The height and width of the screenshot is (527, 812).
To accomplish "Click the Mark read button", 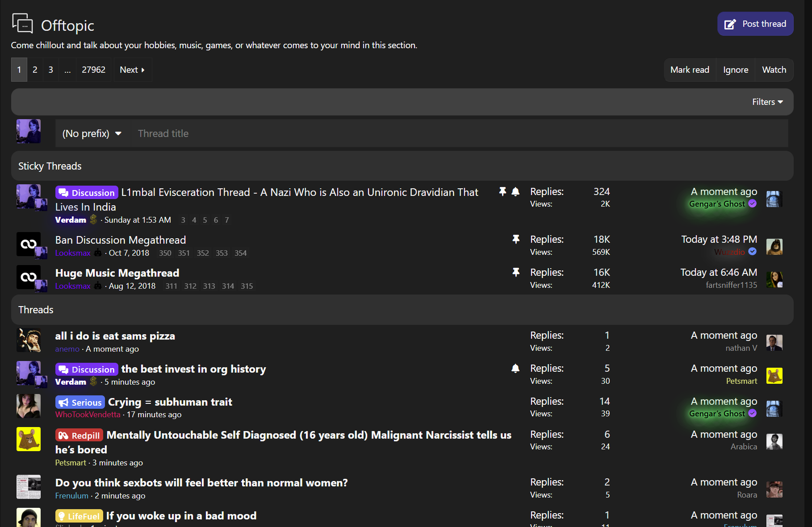I will tap(690, 70).
